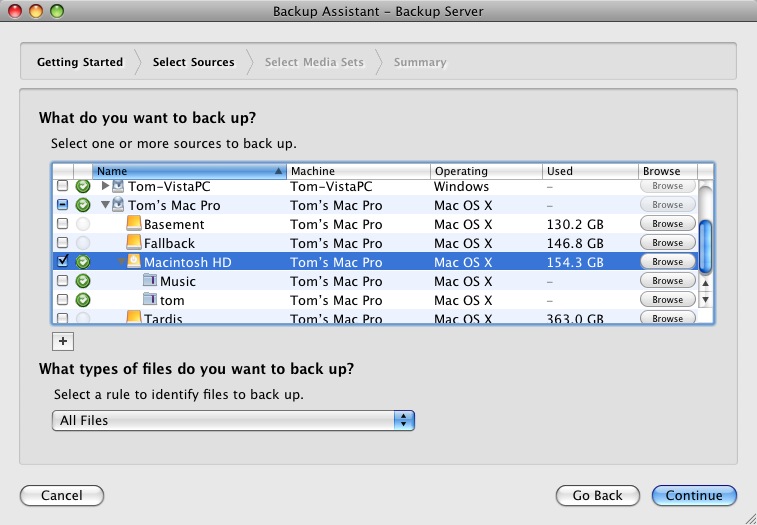This screenshot has width=757, height=525.
Task: Click green status icon for tom folder
Action: (83, 299)
